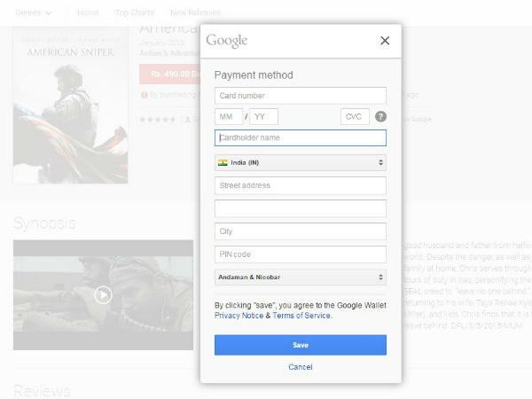Expand the Andaman & Nicobar state dropdown
The image size is (532, 399).
(301, 278)
